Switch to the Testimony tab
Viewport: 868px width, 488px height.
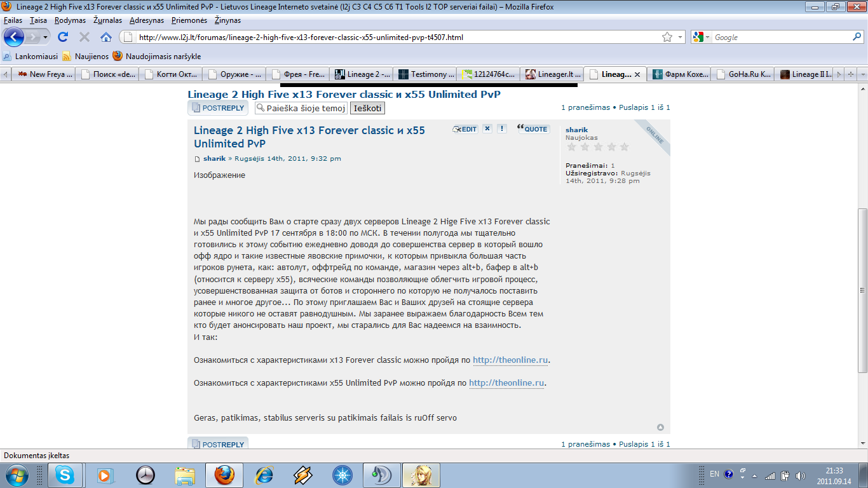tap(424, 74)
